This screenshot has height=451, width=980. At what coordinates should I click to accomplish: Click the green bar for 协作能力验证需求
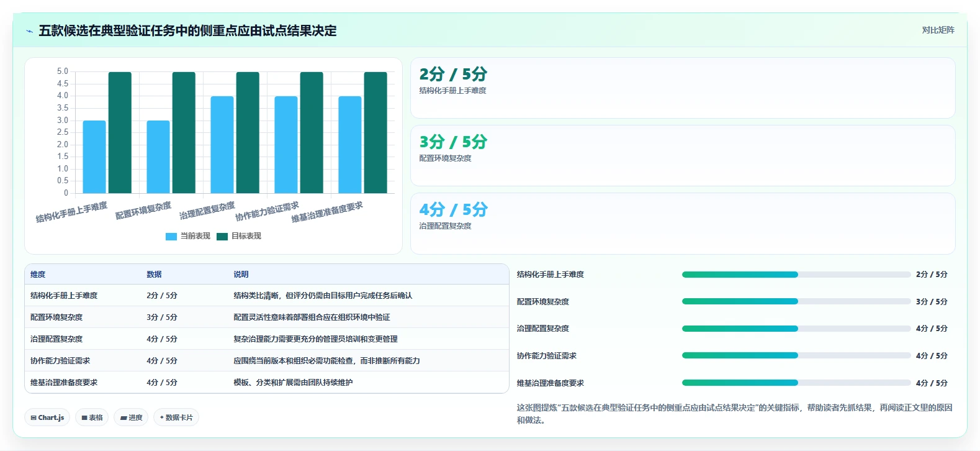tap(312, 132)
